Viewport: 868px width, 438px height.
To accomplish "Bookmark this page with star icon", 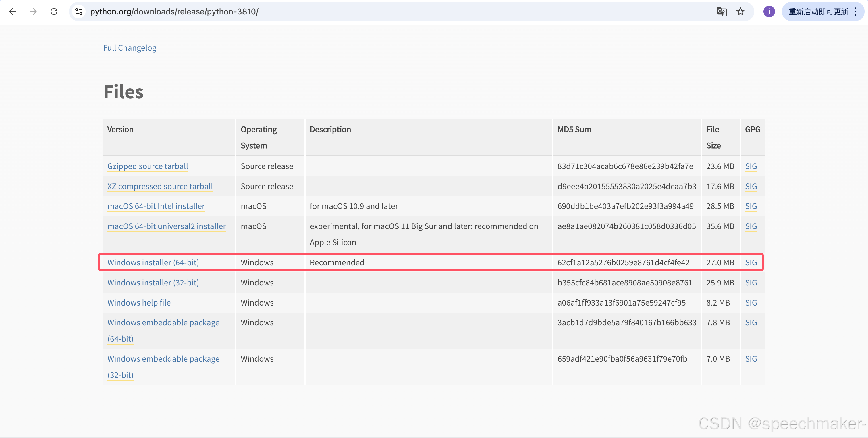I will coord(740,11).
